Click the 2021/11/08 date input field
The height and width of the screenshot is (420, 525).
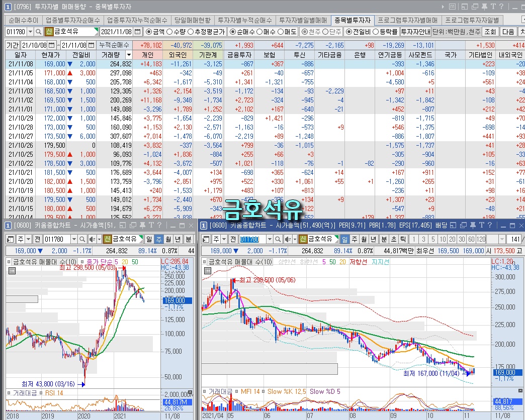pos(117,32)
